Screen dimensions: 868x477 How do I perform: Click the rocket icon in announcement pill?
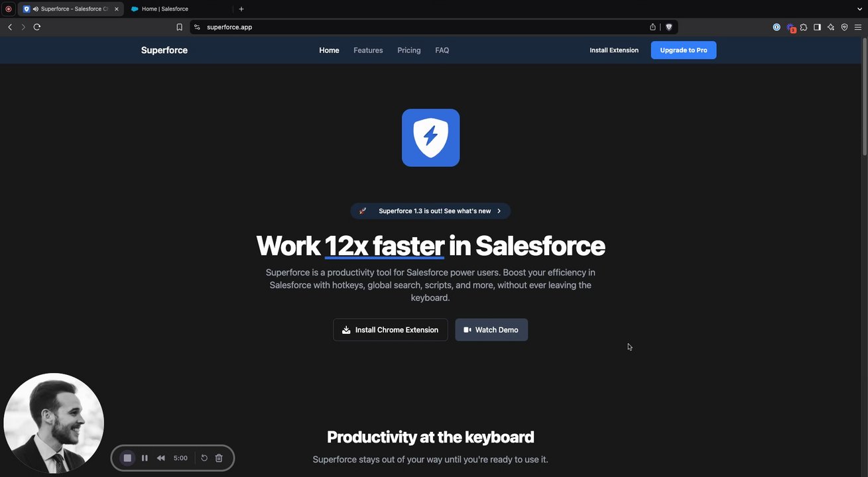[363, 211]
